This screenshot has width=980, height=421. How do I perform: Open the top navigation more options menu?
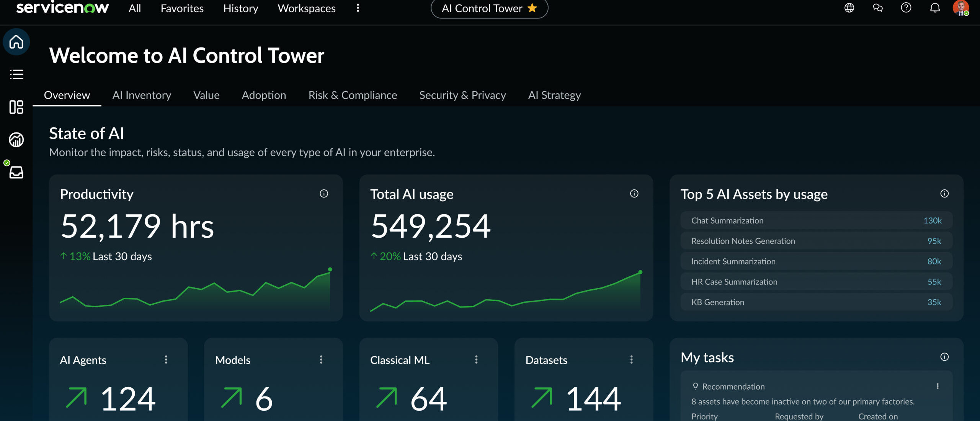coord(358,8)
